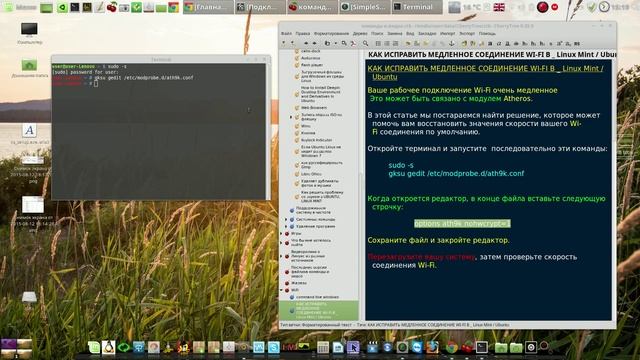Expand the Записать образы ISO node arrow
This screenshot has height=360, width=640.
[291, 117]
